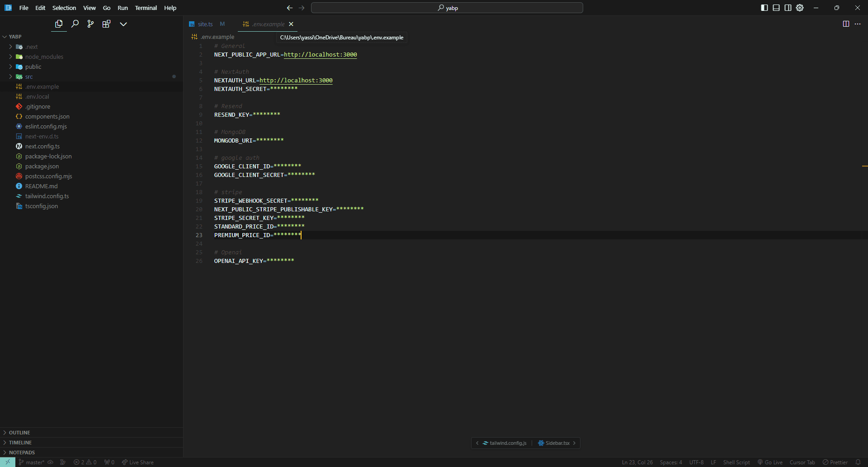The width and height of the screenshot is (868, 467).
Task: Open the File menu
Action: tap(24, 8)
